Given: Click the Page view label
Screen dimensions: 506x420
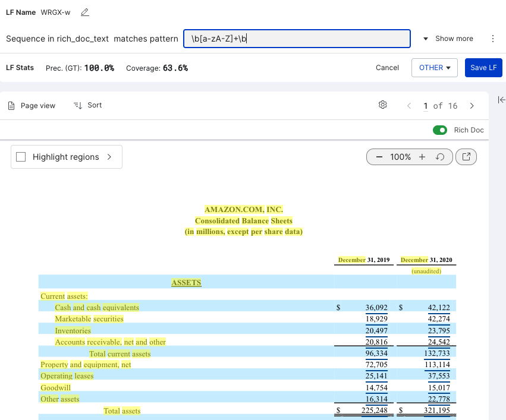Looking at the screenshot, I should click(x=38, y=106).
